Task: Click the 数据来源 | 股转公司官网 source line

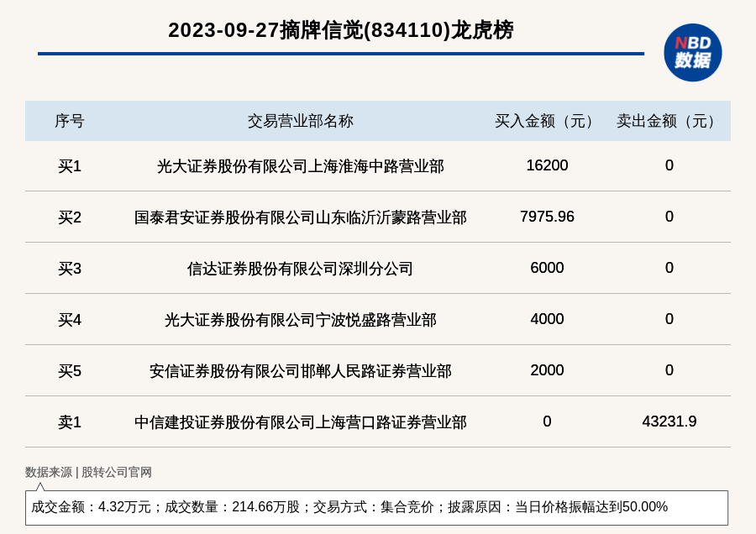Action: point(88,472)
